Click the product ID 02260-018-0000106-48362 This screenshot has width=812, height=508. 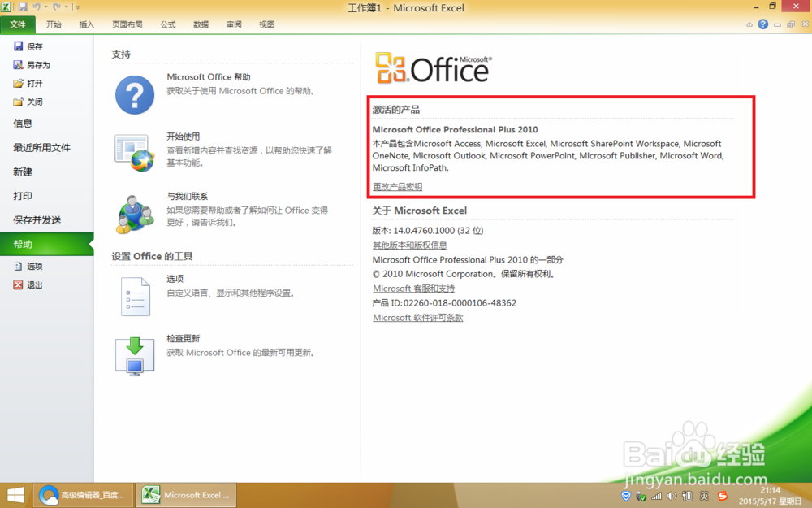[x=460, y=303]
